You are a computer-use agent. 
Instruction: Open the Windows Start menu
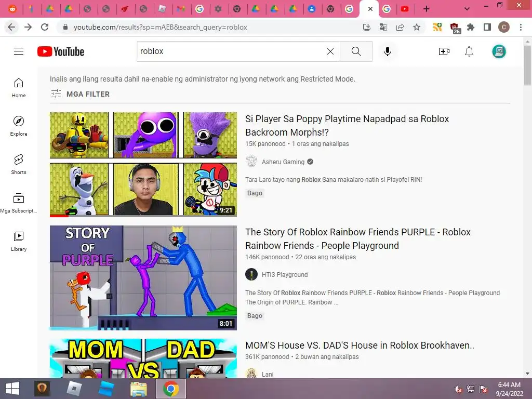click(12, 389)
